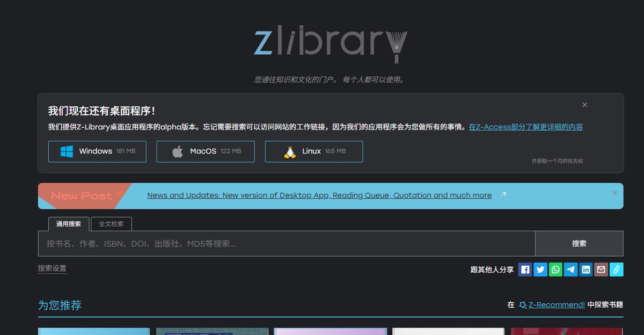This screenshot has height=335, width=644.
Task: Share via WhatsApp
Action: point(556,270)
